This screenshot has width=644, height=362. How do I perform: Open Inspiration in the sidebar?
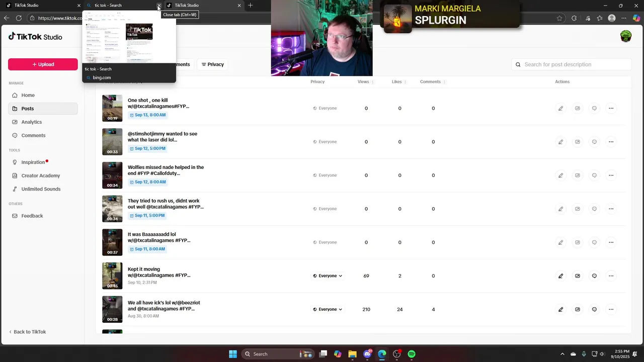pyautogui.click(x=43, y=162)
